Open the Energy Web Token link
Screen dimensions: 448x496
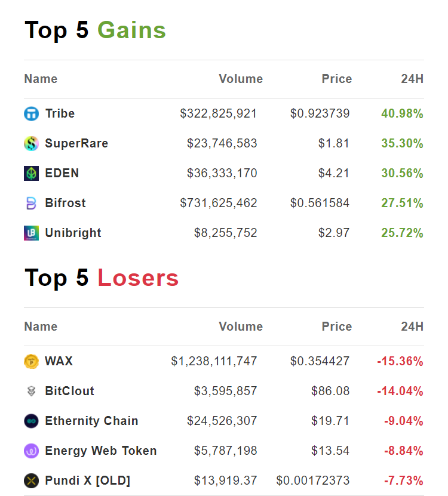[x=100, y=451]
